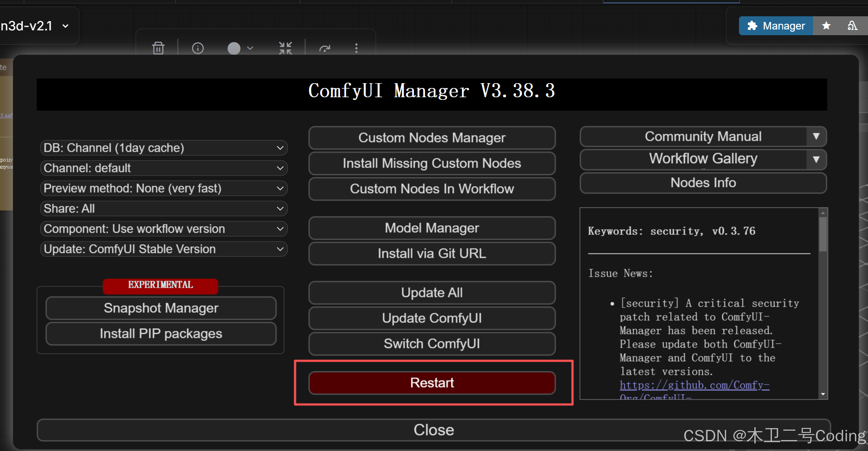Click Install PIP packages button

(x=161, y=334)
